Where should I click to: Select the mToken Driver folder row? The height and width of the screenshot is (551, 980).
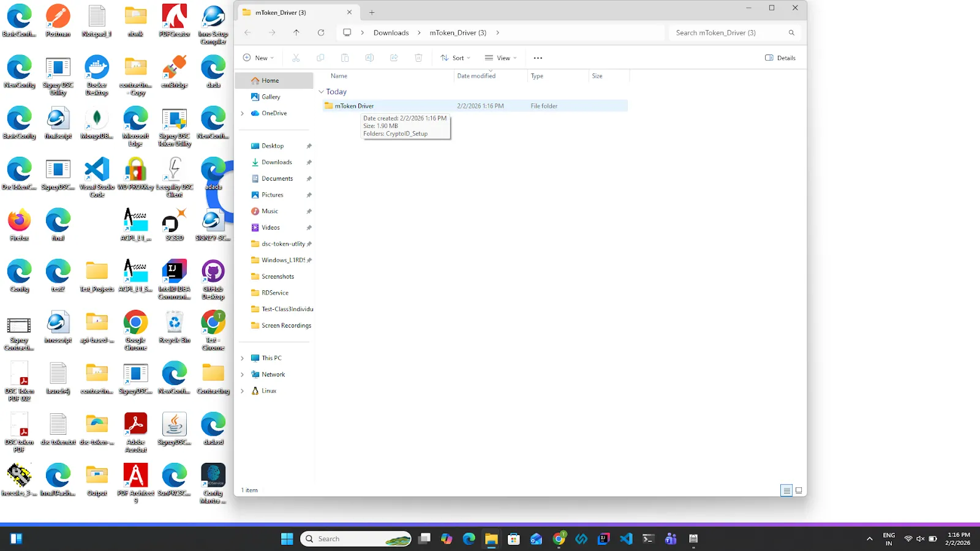coord(475,106)
